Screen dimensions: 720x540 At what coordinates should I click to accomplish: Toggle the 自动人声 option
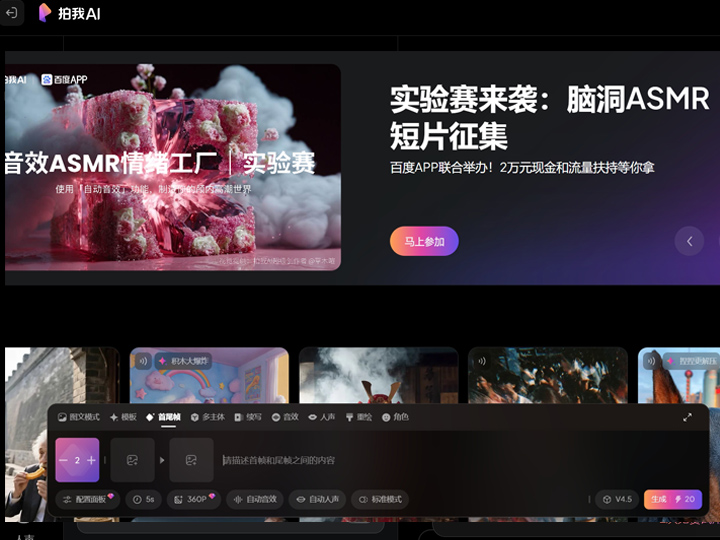click(317, 499)
